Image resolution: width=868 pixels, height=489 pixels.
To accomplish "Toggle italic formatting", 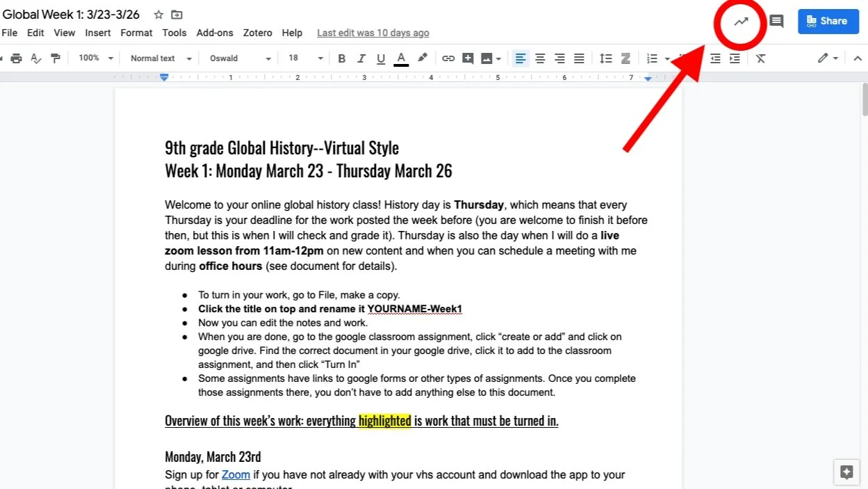I will [x=361, y=58].
